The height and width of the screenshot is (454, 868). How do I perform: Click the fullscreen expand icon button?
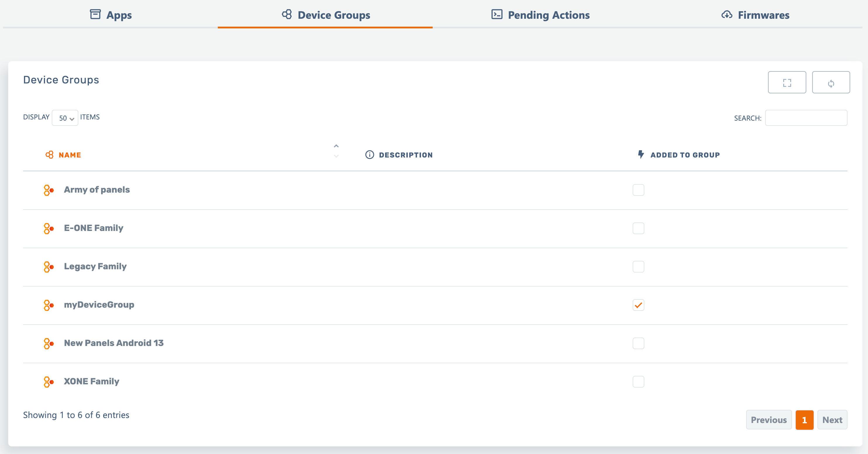pos(787,82)
